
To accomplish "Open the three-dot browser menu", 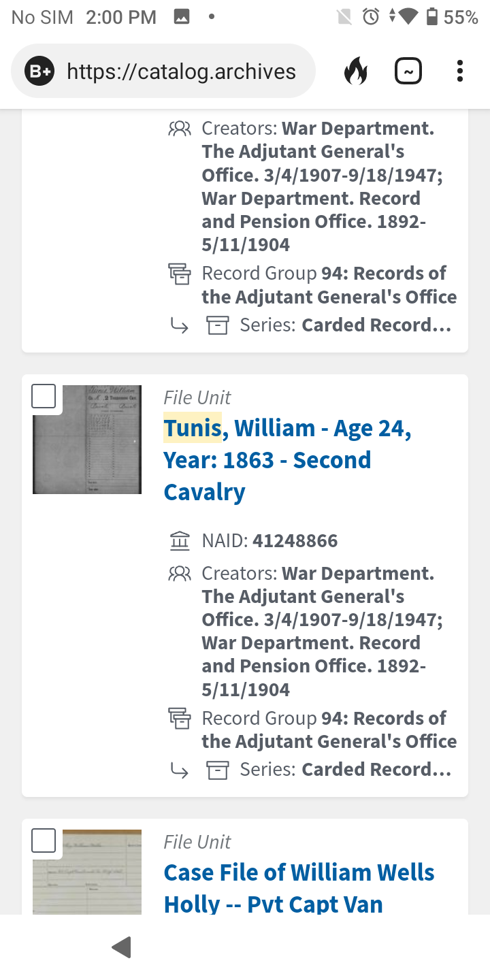I will click(x=460, y=71).
